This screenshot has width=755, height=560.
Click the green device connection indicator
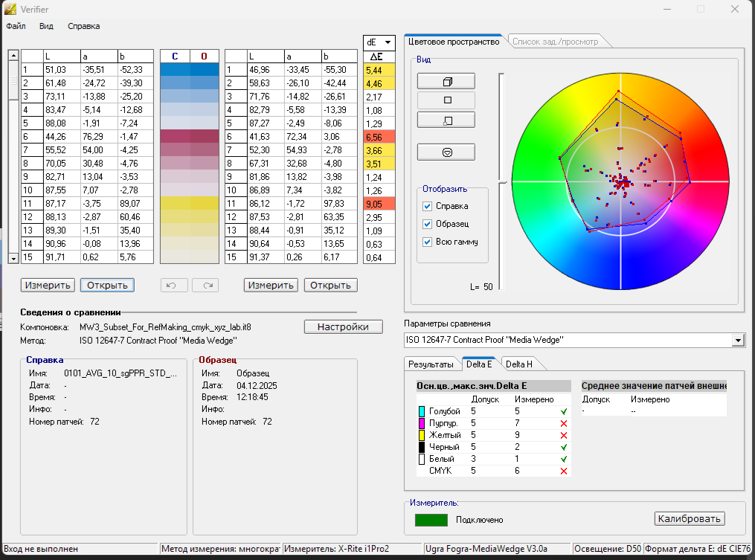coord(431,520)
